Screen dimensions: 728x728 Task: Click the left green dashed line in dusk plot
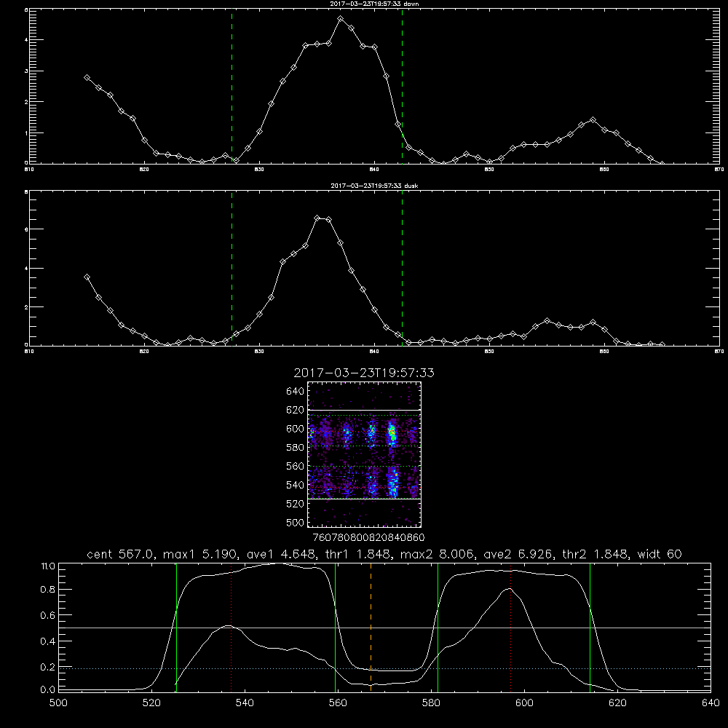tap(232, 268)
